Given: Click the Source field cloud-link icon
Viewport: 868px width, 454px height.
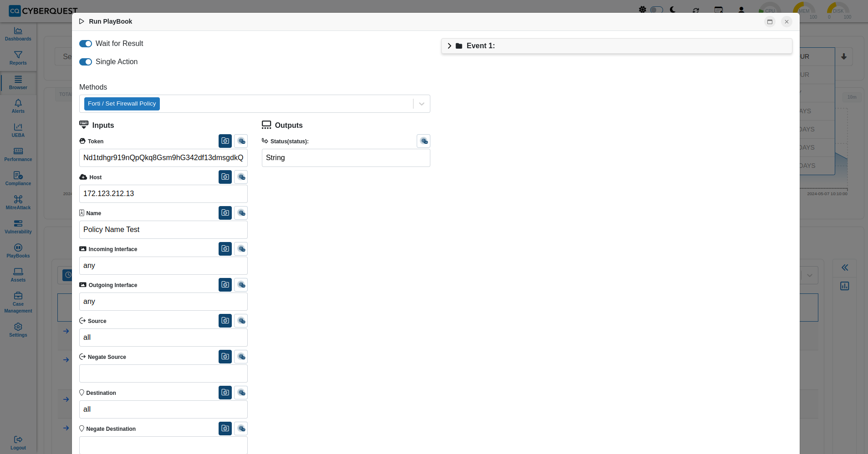Looking at the screenshot, I should [x=241, y=321].
